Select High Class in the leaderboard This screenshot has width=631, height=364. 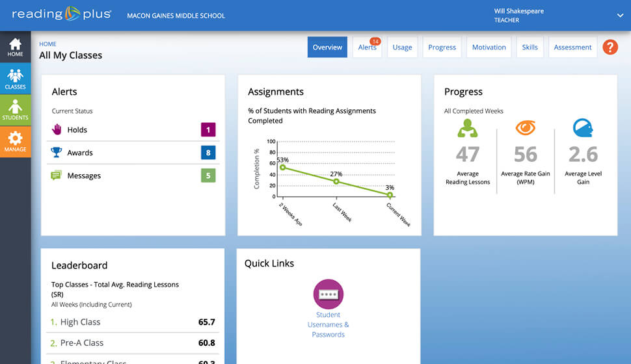[80, 322]
